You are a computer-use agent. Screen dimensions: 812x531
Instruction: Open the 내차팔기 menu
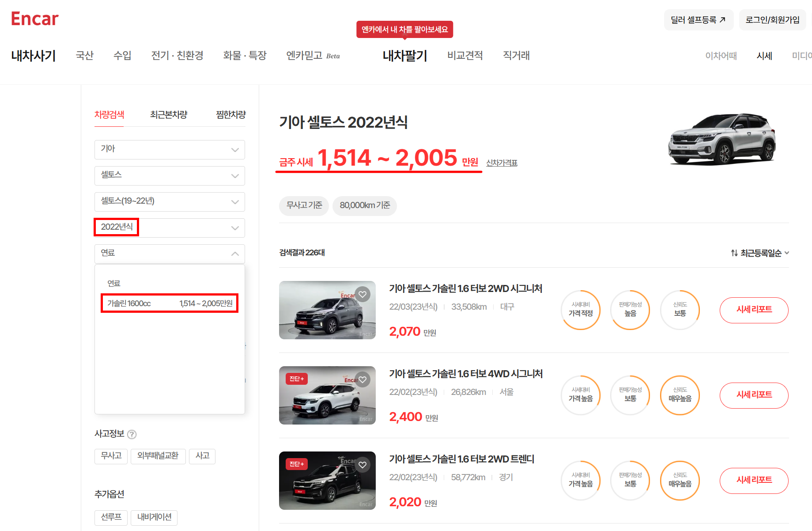click(x=405, y=56)
